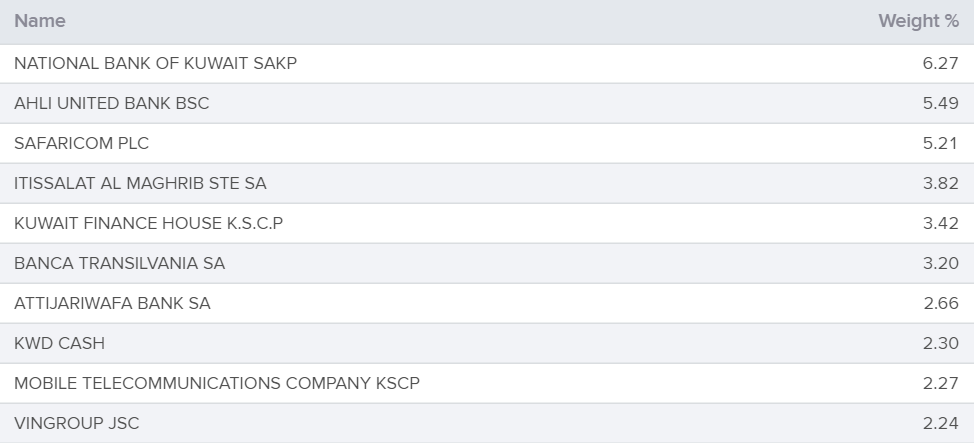Open the AHLI UNITED BANK BSC holding
The width and height of the screenshot is (974, 443).
click(x=112, y=103)
